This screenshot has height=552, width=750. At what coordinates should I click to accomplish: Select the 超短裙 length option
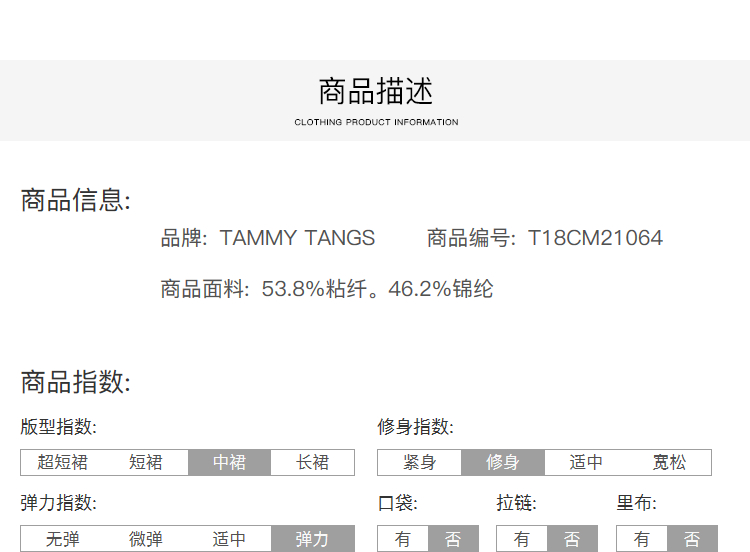[x=63, y=462]
